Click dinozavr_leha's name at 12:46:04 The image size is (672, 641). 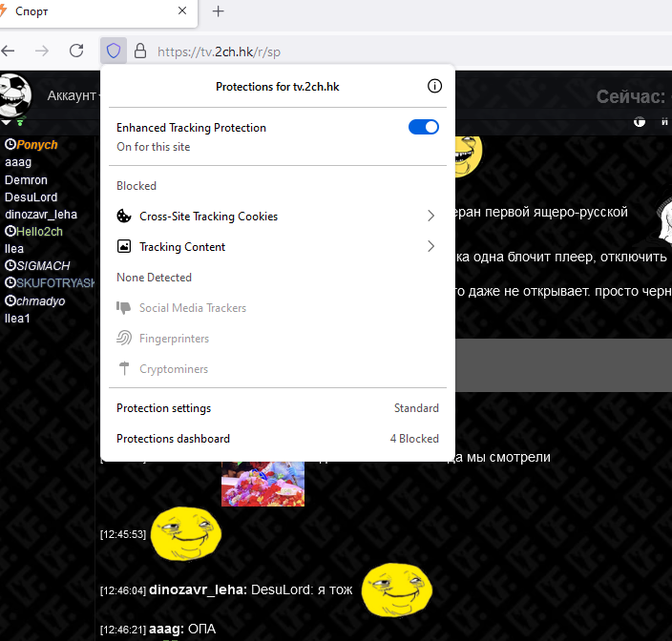198,590
